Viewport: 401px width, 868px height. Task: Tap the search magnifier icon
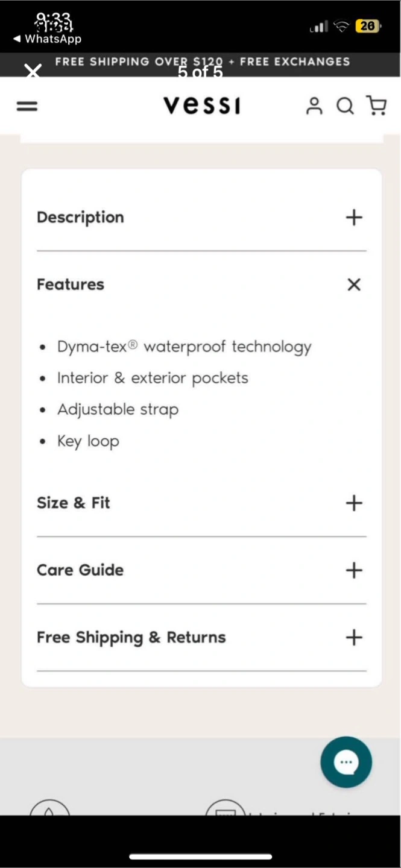click(x=345, y=106)
